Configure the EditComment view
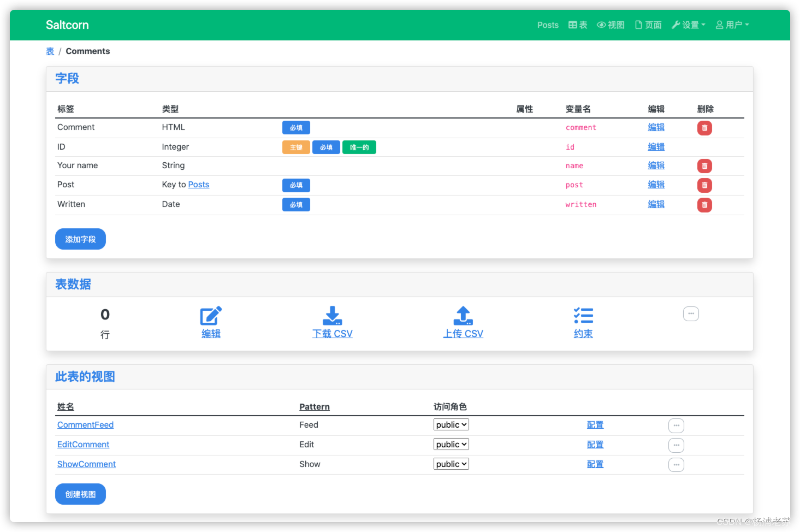This screenshot has width=800, height=532. tap(595, 445)
